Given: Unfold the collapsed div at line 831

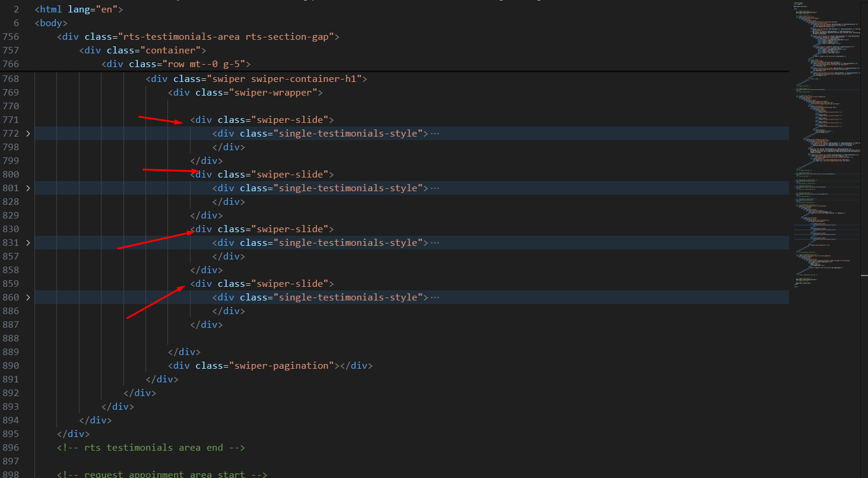Looking at the screenshot, I should 28,243.
